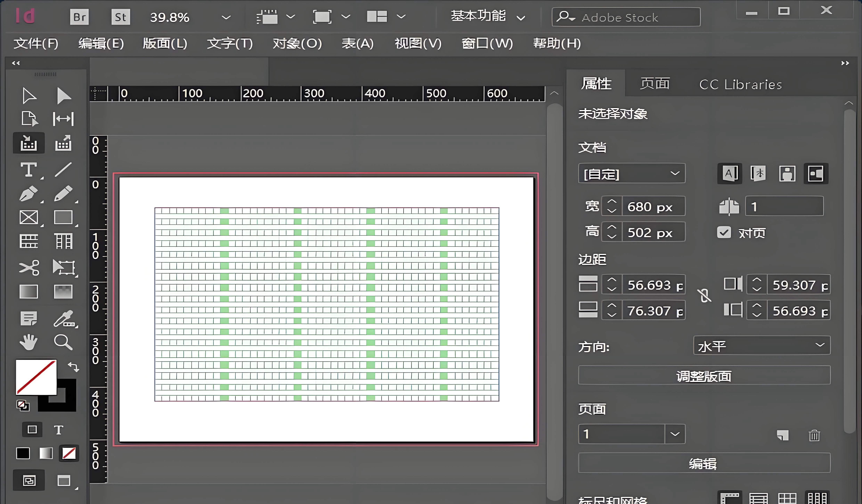The image size is (862, 504).
Task: Select the Pen tool
Action: click(x=29, y=194)
